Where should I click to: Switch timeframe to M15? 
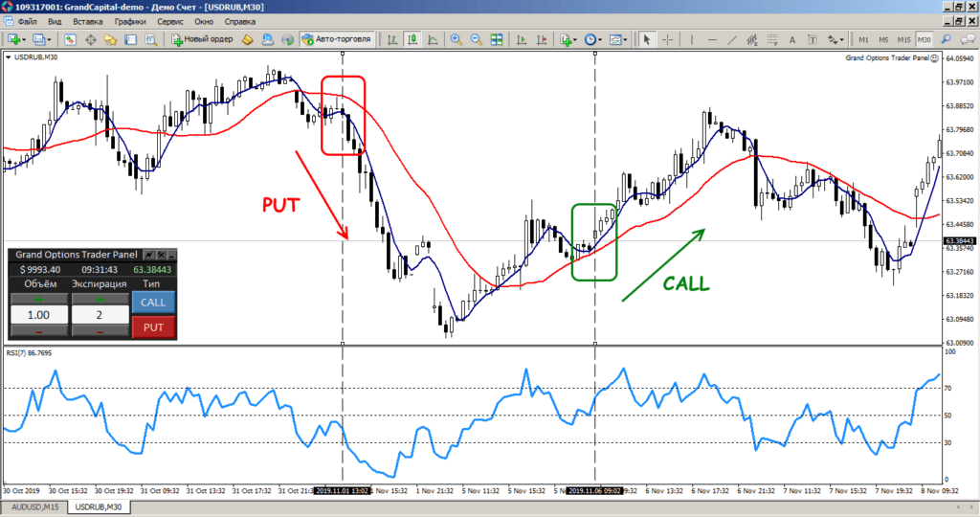pos(902,40)
